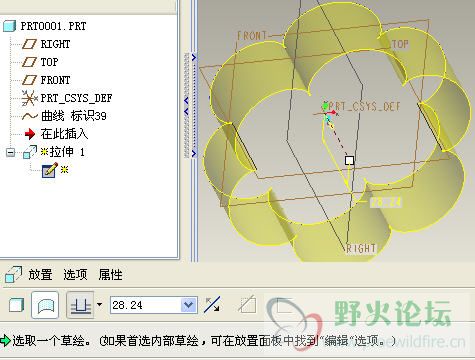Viewport: 475px width, 360px height.
Task: Select the TOP datum plane in tree
Action: click(x=49, y=62)
